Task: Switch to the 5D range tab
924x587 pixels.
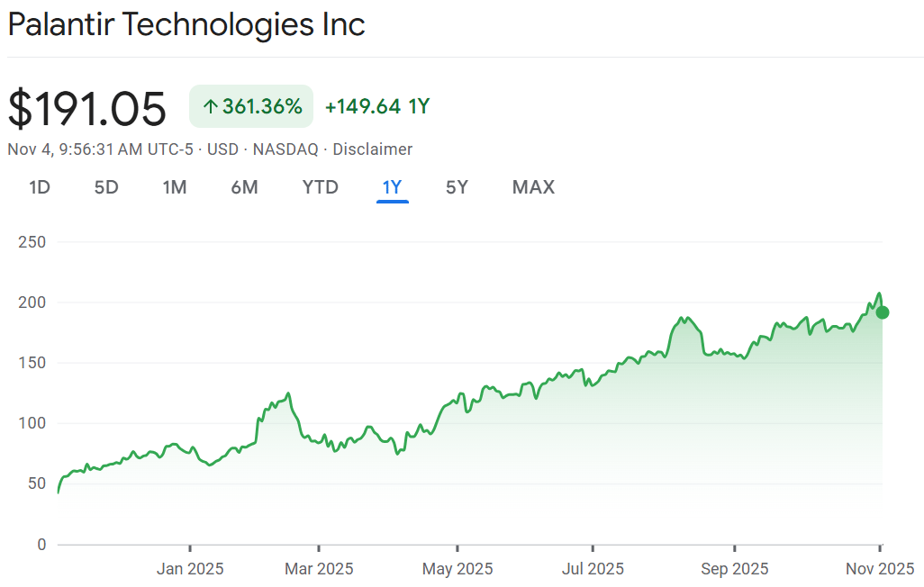Action: pyautogui.click(x=106, y=187)
